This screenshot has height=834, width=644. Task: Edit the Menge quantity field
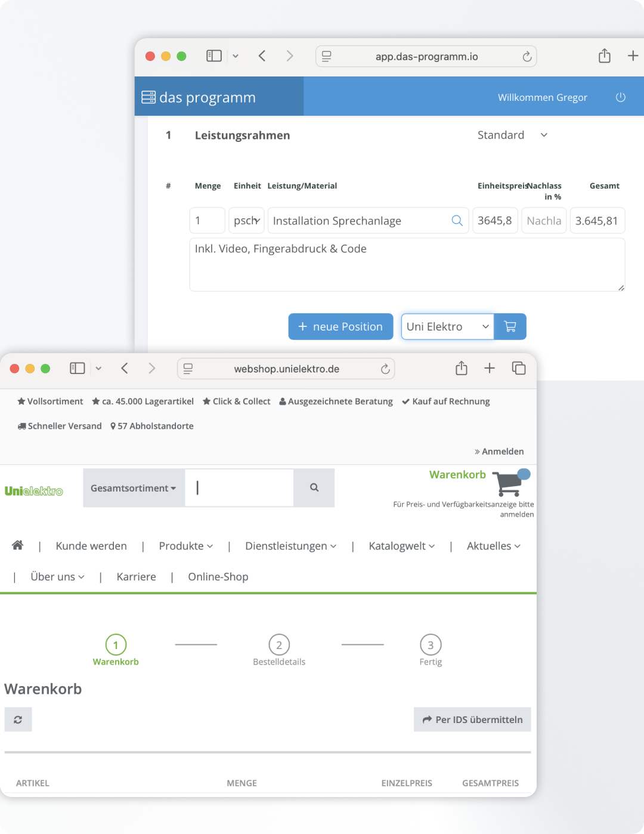(x=207, y=221)
